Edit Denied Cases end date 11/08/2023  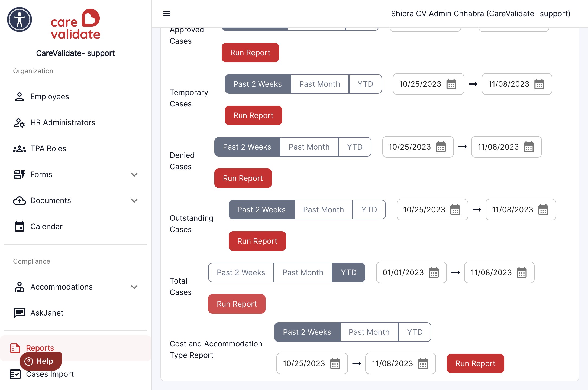[x=506, y=147]
